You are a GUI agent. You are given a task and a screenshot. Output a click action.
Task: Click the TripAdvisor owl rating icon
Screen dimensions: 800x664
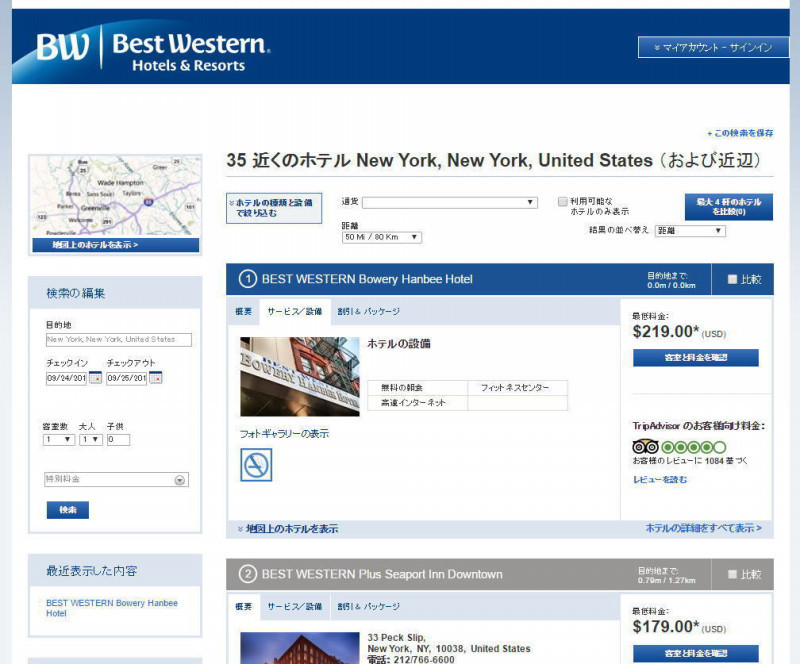[x=645, y=447]
